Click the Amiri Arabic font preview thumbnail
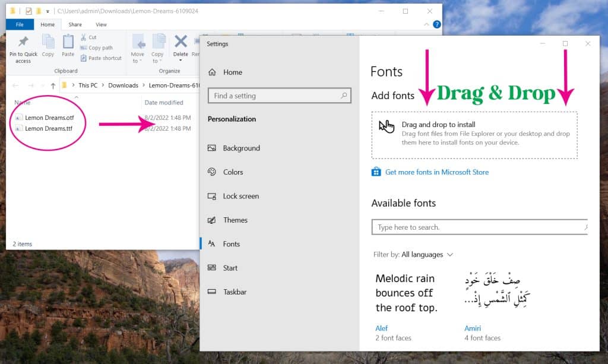608x364 pixels. pyautogui.click(x=497, y=290)
